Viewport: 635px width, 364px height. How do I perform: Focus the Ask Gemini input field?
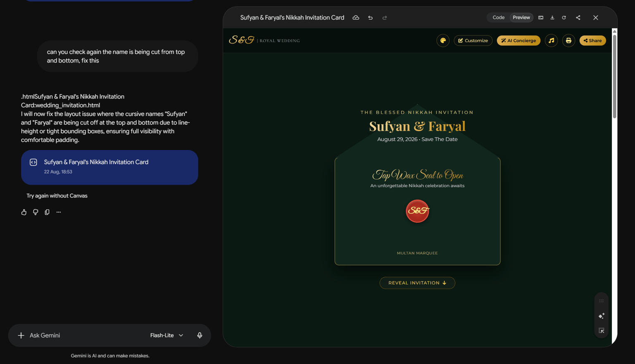(x=85, y=335)
